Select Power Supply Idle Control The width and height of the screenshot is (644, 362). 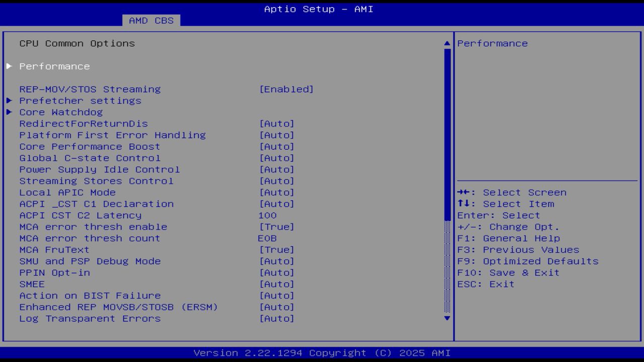pos(99,169)
